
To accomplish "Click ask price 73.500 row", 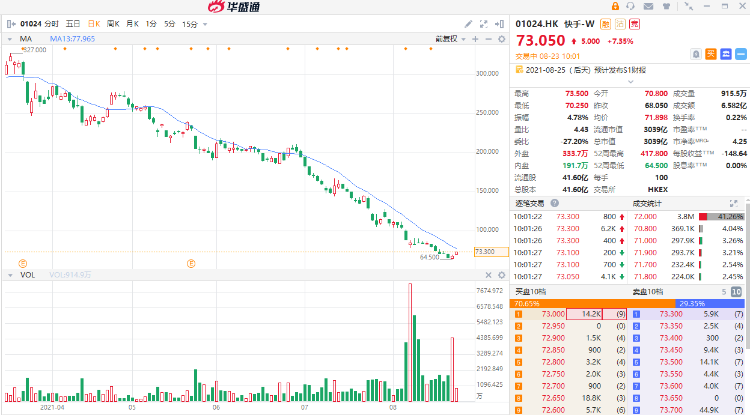I will click(x=688, y=362).
